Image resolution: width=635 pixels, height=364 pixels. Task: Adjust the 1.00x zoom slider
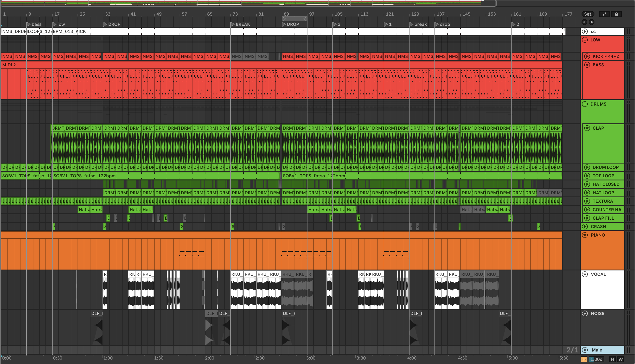coord(596,359)
